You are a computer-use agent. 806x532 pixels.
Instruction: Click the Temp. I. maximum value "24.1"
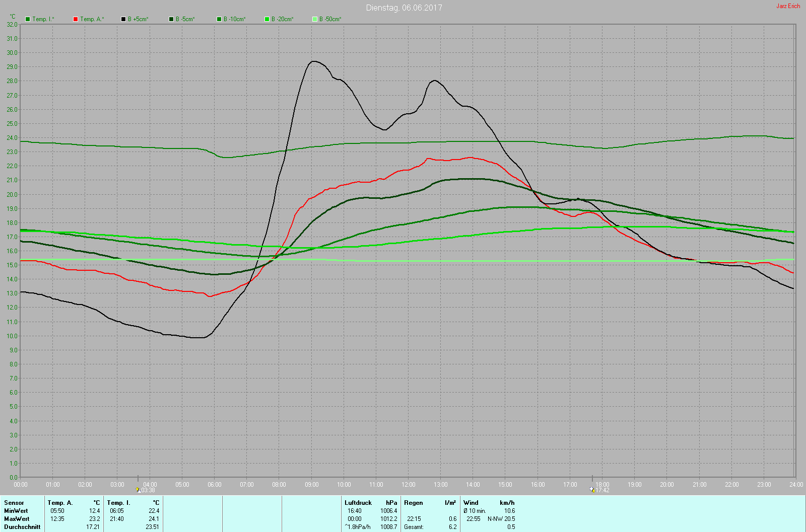[154, 519]
